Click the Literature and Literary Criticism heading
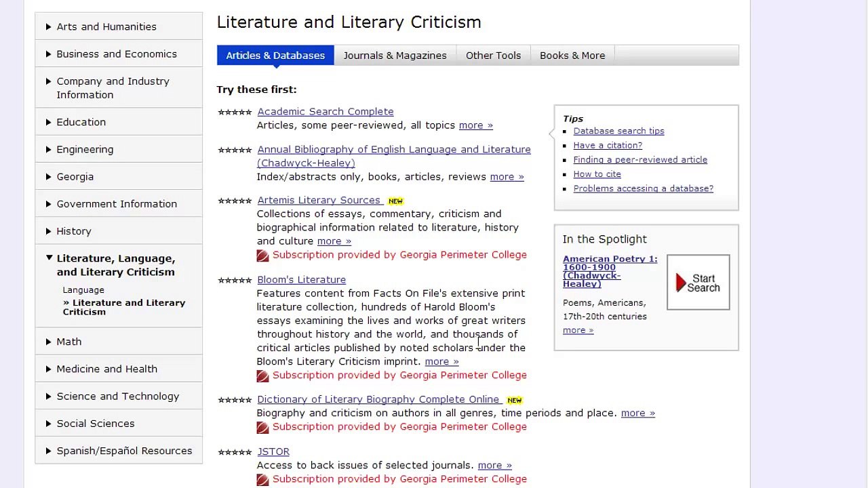 (x=349, y=22)
